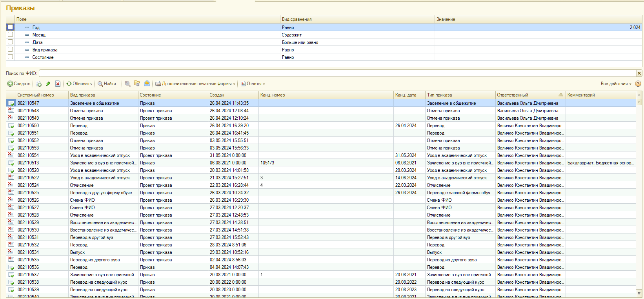
Task: Click the Канц. дата column header
Action: point(409,95)
